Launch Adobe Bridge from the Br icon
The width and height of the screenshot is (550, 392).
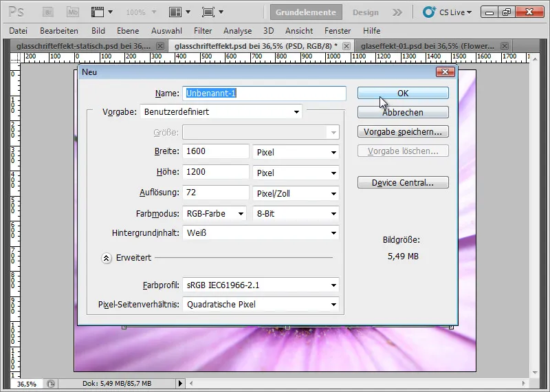click(48, 12)
